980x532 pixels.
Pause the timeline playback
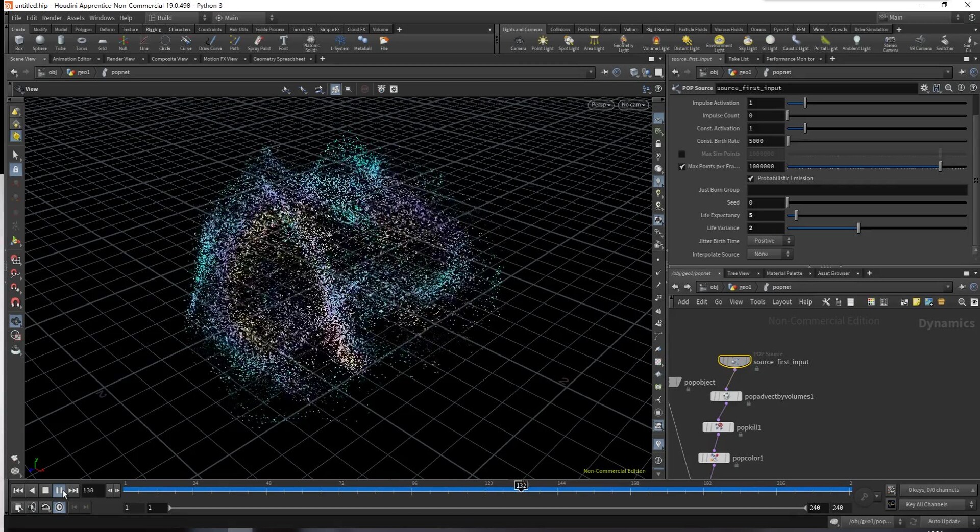pos(59,490)
